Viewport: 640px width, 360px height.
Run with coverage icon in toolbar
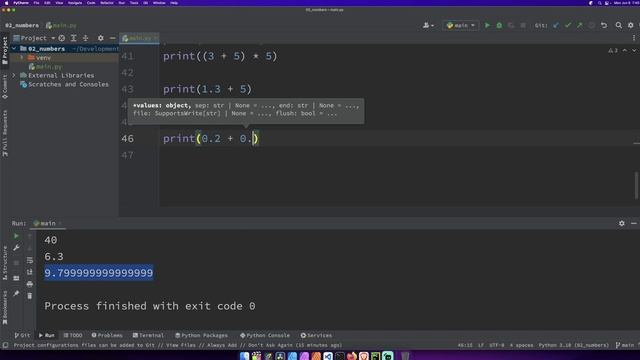(x=511, y=25)
